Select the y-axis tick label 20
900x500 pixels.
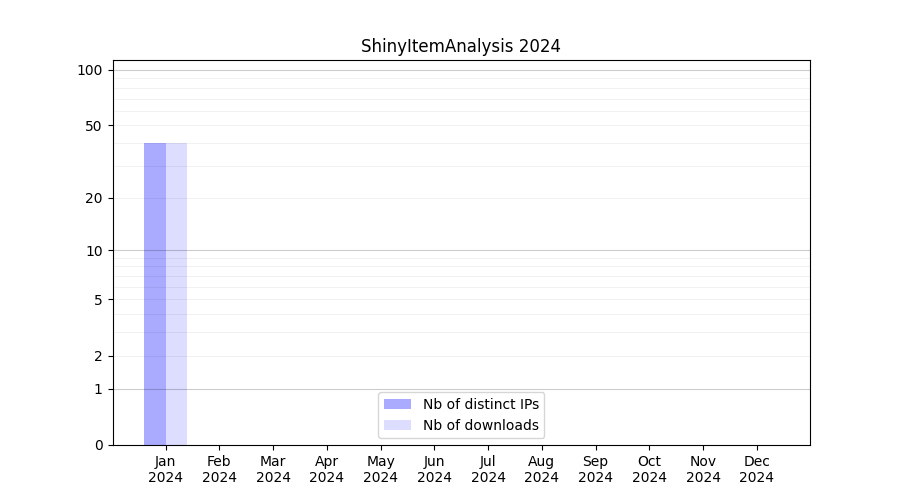(x=94, y=198)
